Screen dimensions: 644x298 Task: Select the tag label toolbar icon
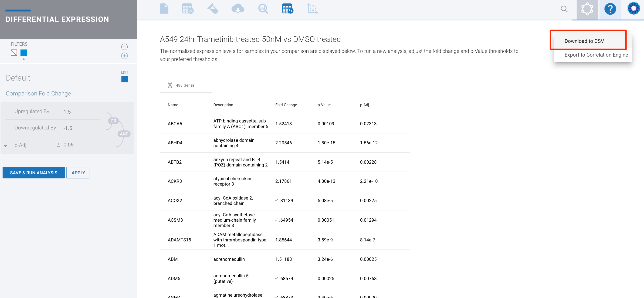(x=213, y=9)
